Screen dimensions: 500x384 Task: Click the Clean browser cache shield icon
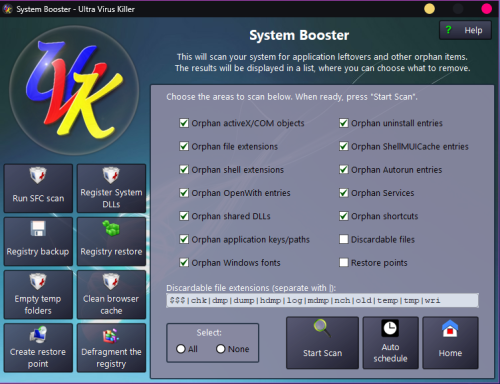click(x=111, y=282)
